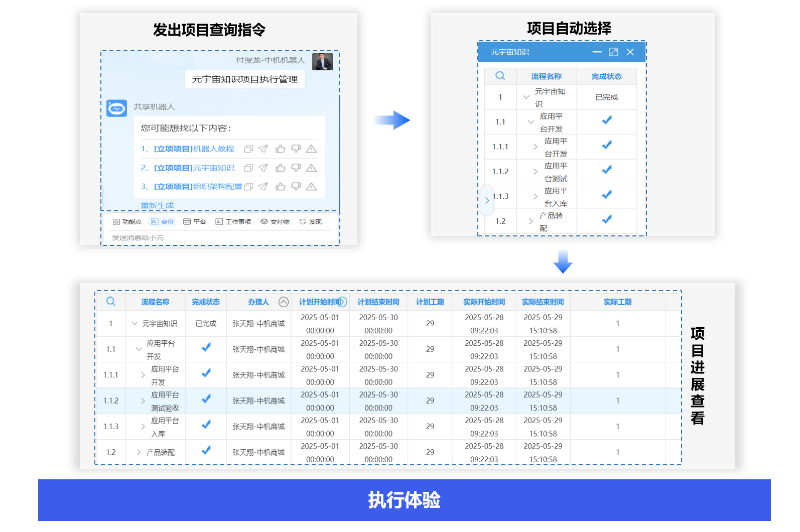
Task: Expand the 产品装配 row in bottom table
Action: coord(139,452)
